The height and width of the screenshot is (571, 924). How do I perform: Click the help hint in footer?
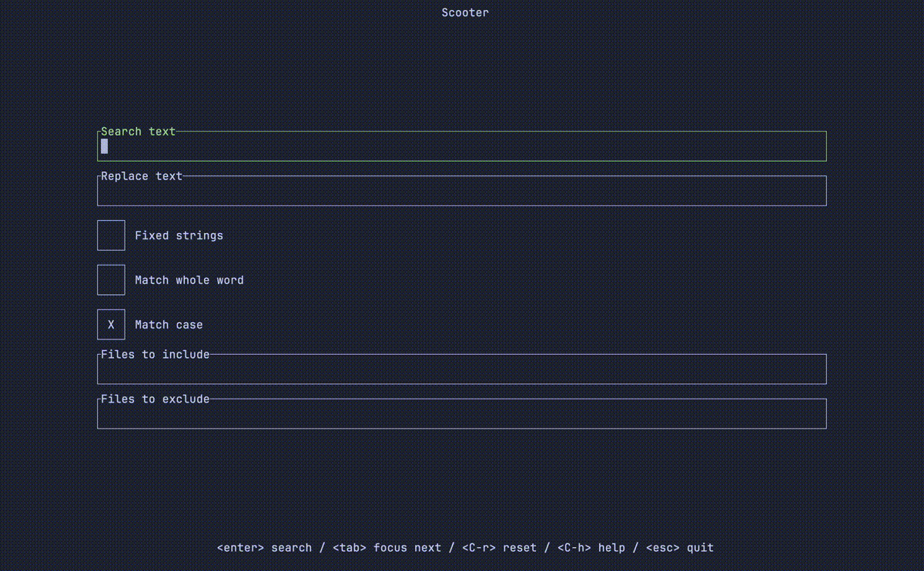click(590, 547)
